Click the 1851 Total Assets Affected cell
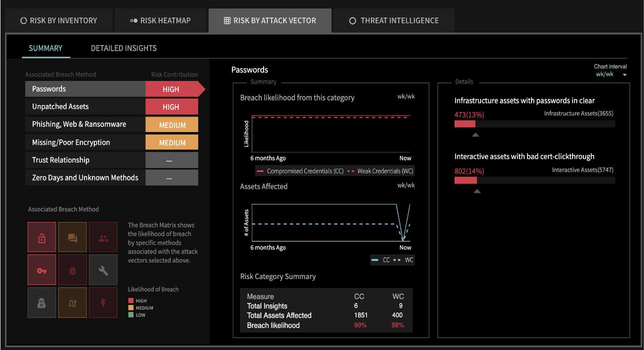 pyautogui.click(x=361, y=316)
